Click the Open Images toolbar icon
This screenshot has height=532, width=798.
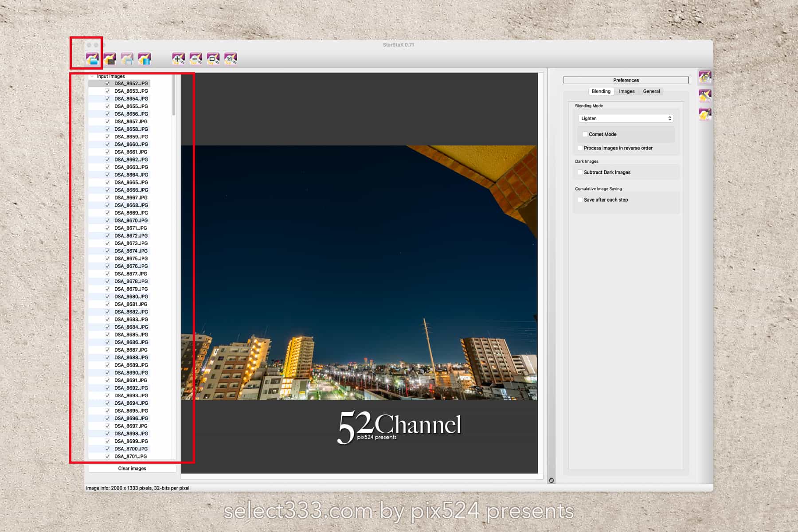(x=92, y=59)
